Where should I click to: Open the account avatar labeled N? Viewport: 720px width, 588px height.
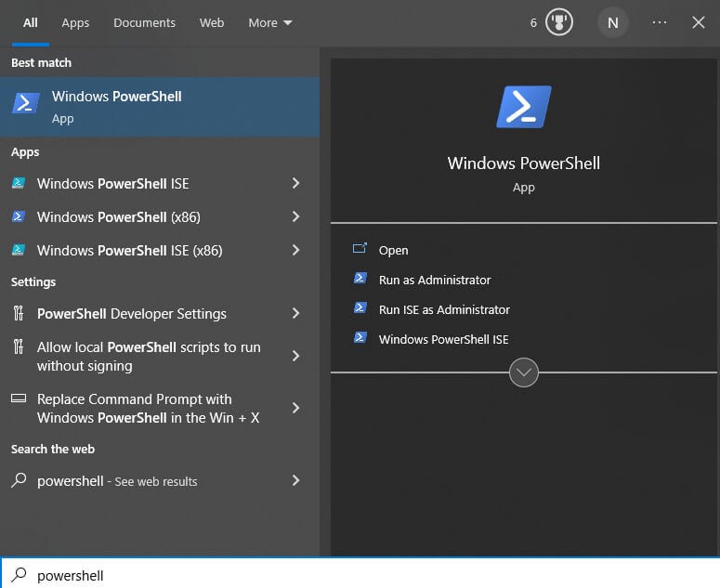[612, 23]
